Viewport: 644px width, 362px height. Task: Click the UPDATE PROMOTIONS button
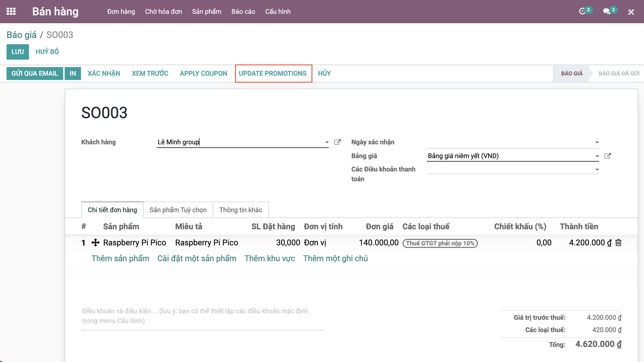(273, 73)
